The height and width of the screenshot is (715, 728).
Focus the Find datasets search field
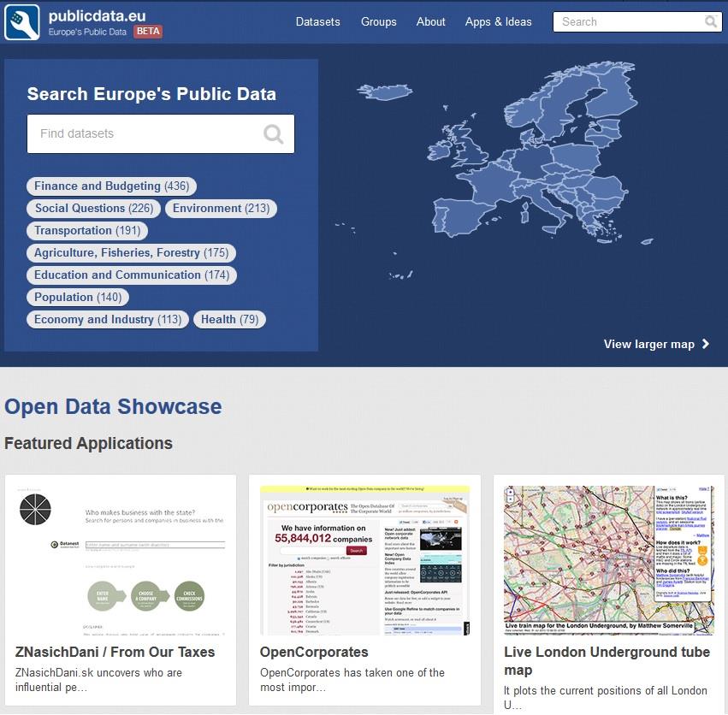pyautogui.click(x=161, y=133)
